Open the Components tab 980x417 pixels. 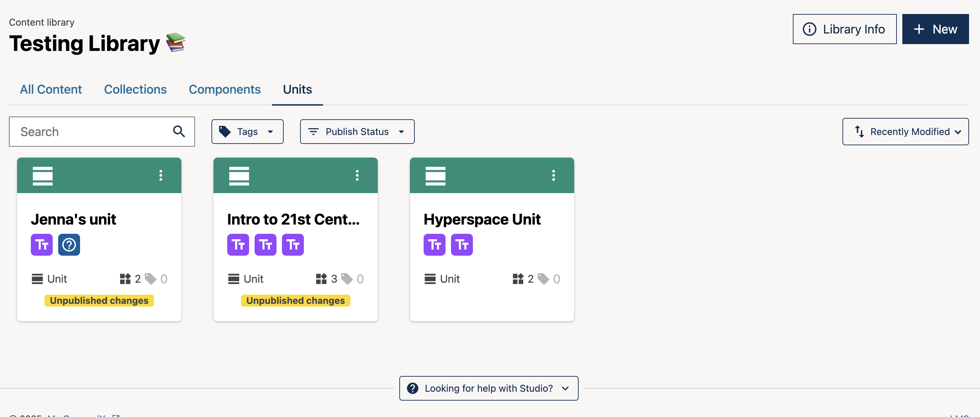224,89
